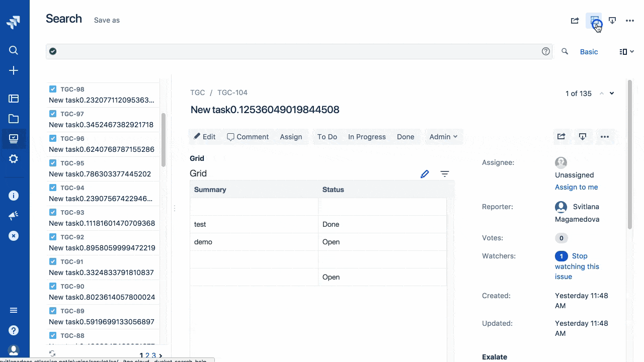Click the help question mark icon at bottom
The image size is (644, 362).
pyautogui.click(x=14, y=330)
